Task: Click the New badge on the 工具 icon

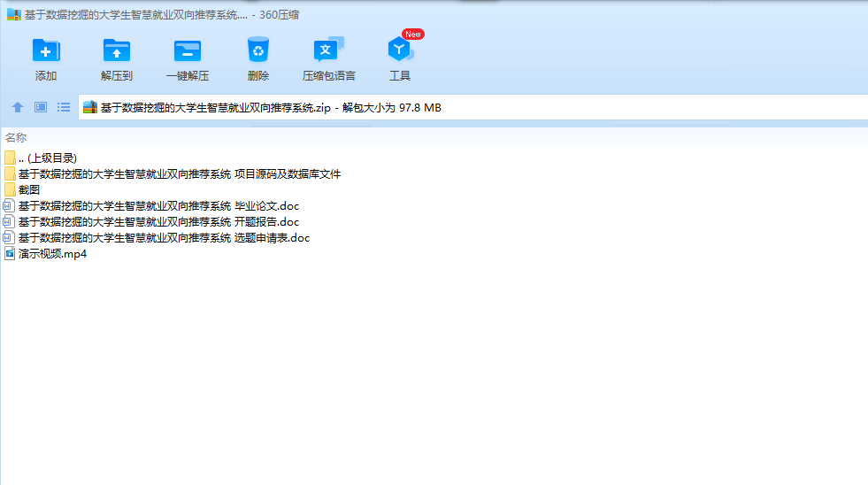Action: click(413, 35)
